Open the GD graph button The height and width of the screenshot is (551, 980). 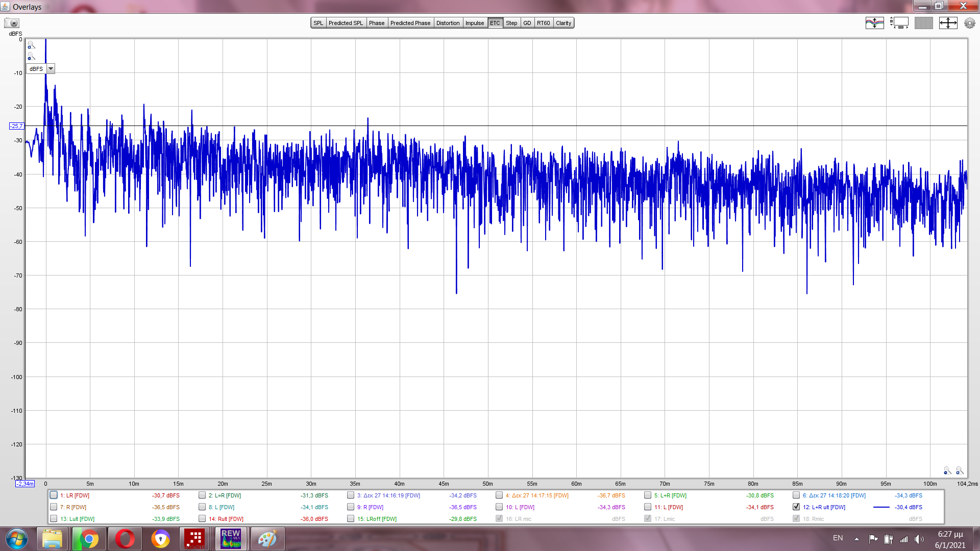(527, 23)
